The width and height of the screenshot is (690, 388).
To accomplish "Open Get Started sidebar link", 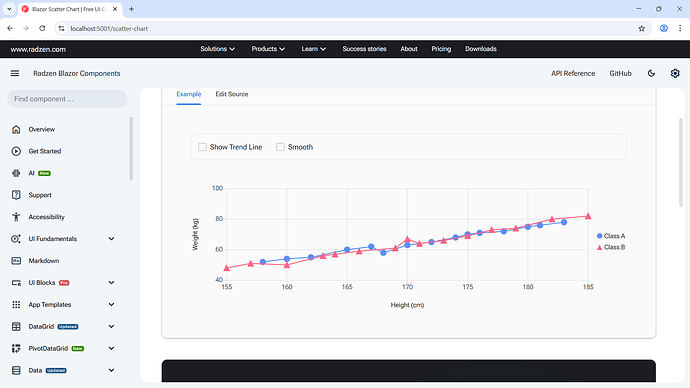I will point(45,151).
